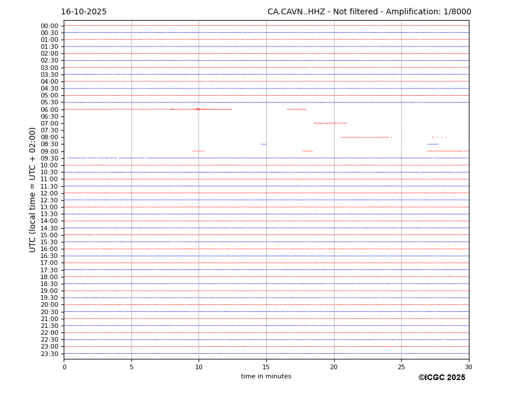Click the ©ICGC 2025 copyright mark
The image size is (532, 399).
pyautogui.click(x=441, y=378)
